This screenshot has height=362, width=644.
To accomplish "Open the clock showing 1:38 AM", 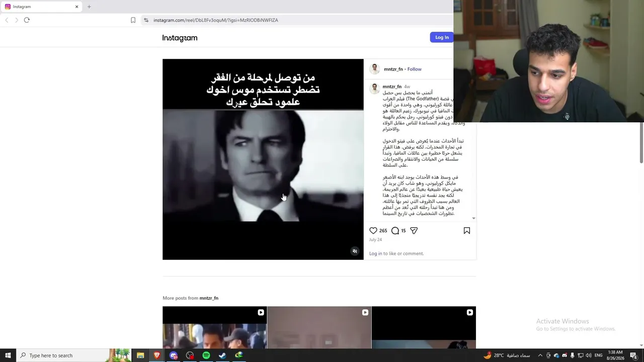I will [x=615, y=355].
